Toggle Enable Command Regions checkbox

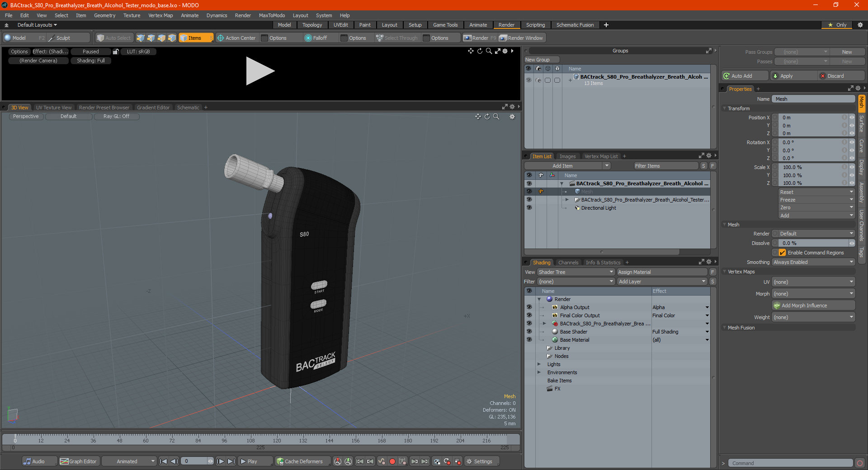point(783,253)
